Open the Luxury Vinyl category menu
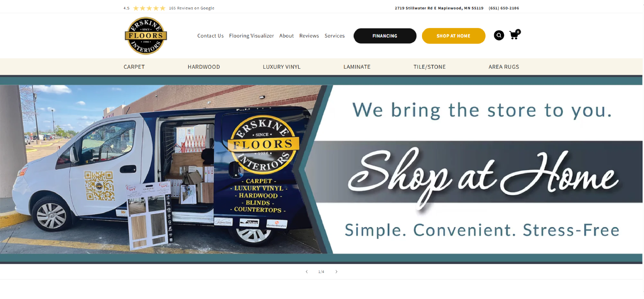This screenshot has width=644, height=299. point(282,67)
